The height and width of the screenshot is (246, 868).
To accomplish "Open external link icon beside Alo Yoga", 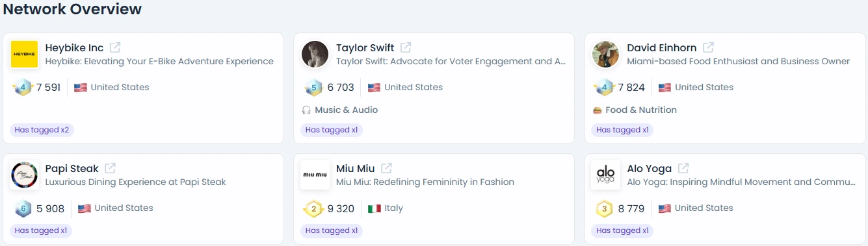I will click(x=683, y=168).
